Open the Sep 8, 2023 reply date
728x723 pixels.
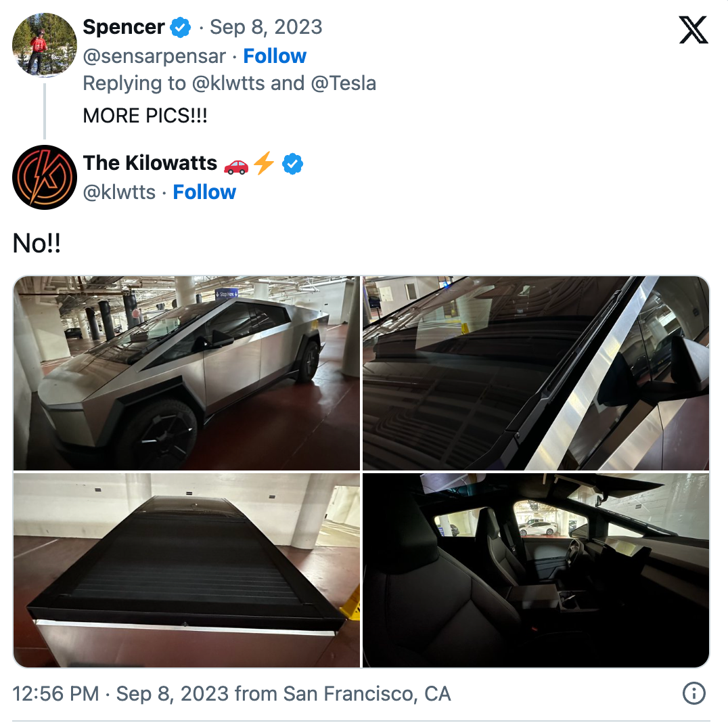coord(266,28)
